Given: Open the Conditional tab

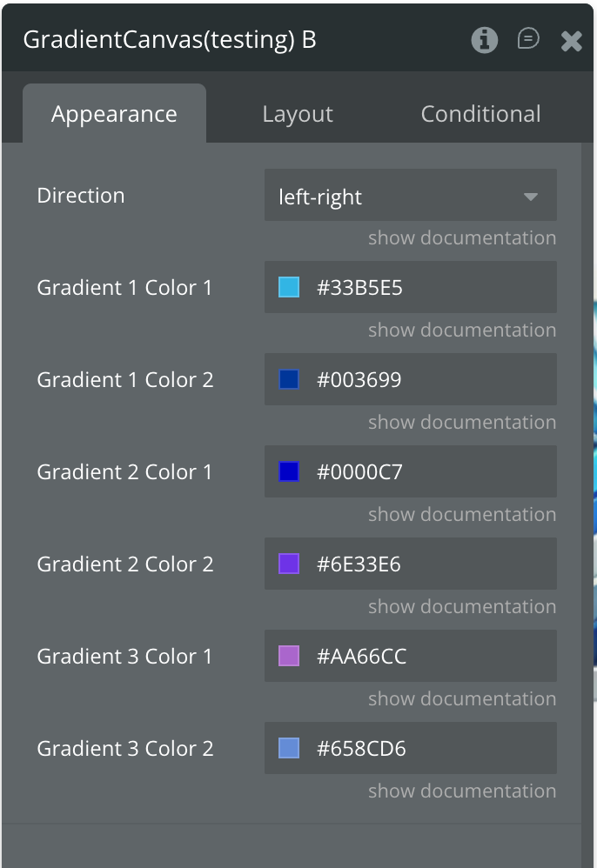Looking at the screenshot, I should click(x=480, y=114).
